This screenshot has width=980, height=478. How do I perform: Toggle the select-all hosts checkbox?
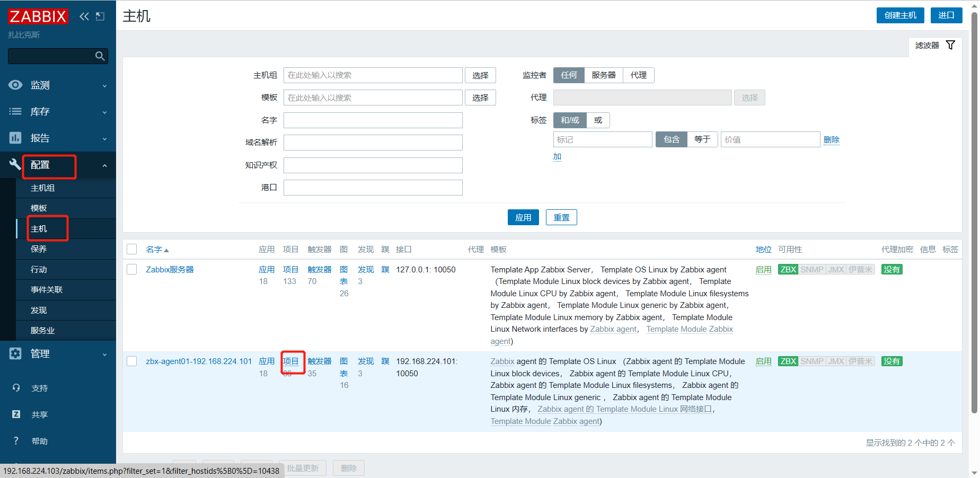click(x=132, y=249)
